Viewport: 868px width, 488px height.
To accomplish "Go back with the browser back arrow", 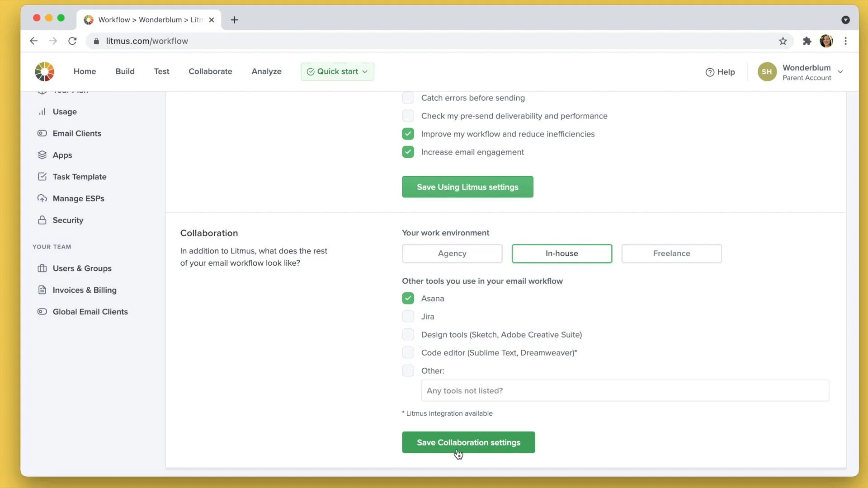I will 33,41.
